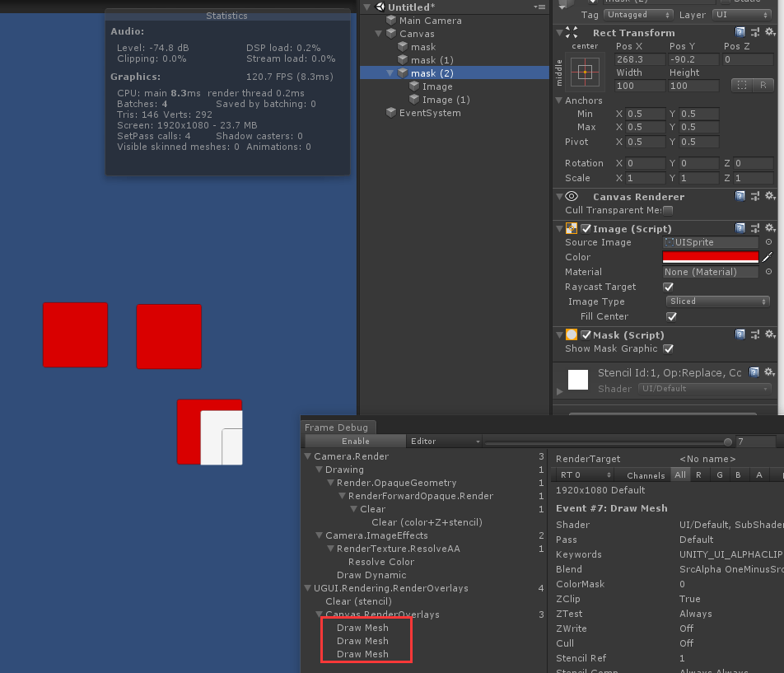784x673 pixels.
Task: Collapse Camera.Render in Frame Debug tree
Action: click(x=307, y=456)
